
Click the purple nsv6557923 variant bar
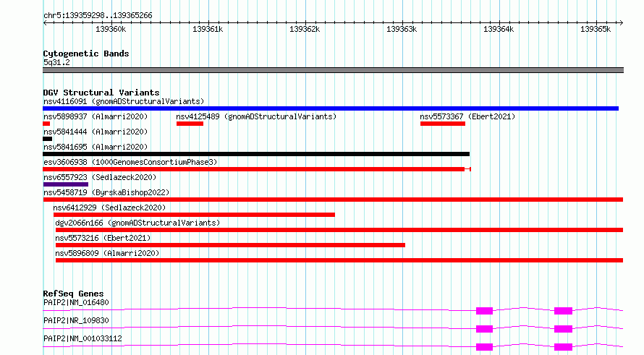point(66,184)
